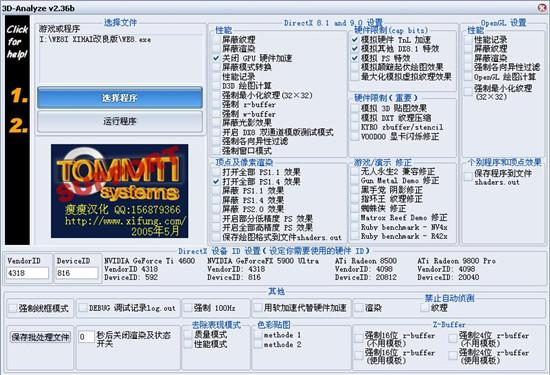Click the 选择程序 button

(120, 98)
